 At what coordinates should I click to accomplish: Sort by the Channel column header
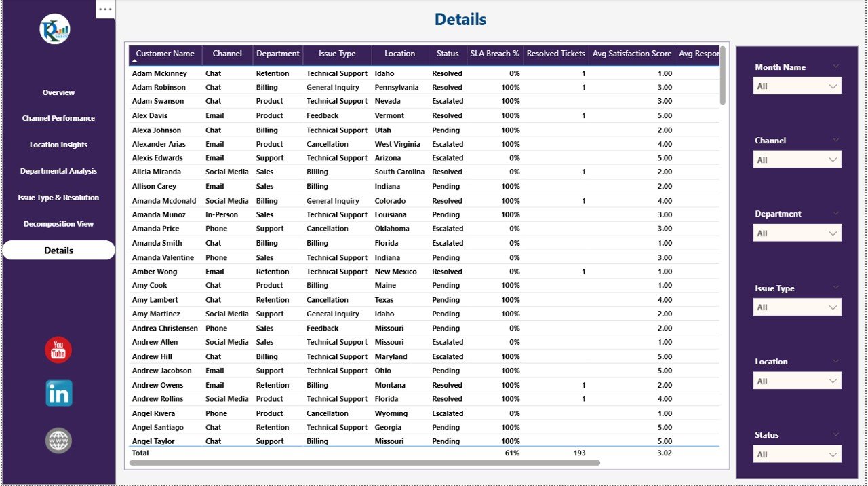coord(227,54)
